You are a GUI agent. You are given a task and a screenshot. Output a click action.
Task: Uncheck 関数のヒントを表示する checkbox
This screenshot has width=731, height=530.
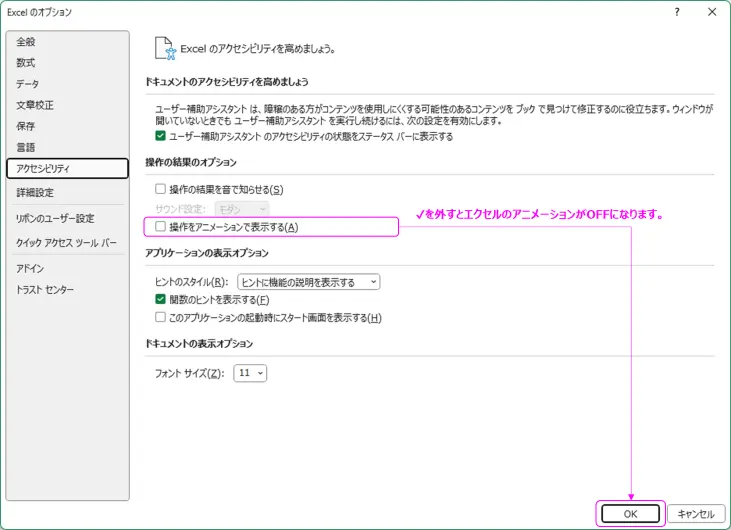pyautogui.click(x=160, y=299)
